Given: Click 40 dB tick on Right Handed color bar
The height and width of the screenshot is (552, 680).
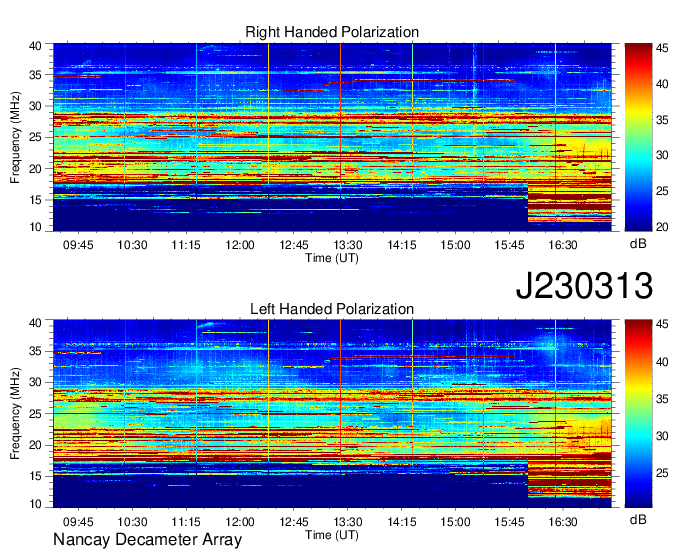Looking at the screenshot, I should pos(662,84).
